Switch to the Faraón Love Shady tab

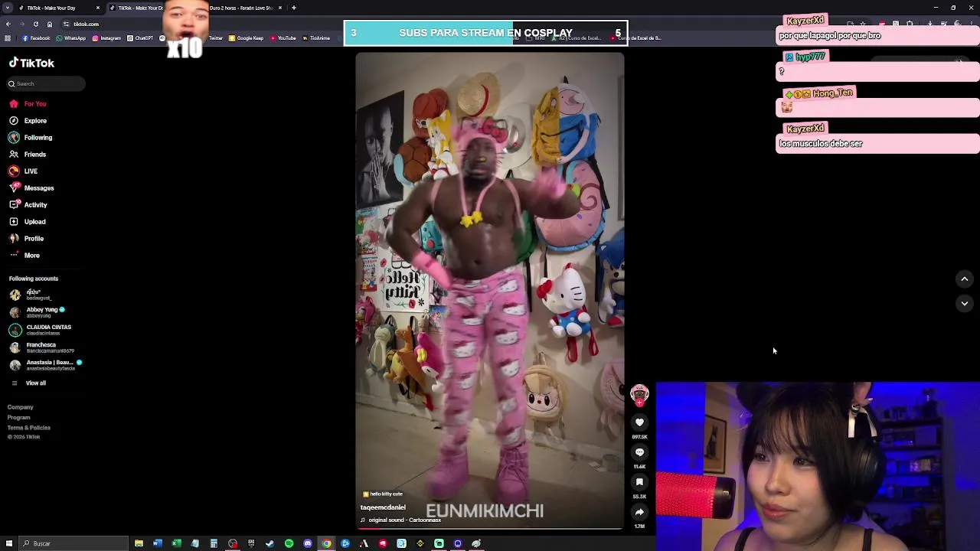(241, 8)
